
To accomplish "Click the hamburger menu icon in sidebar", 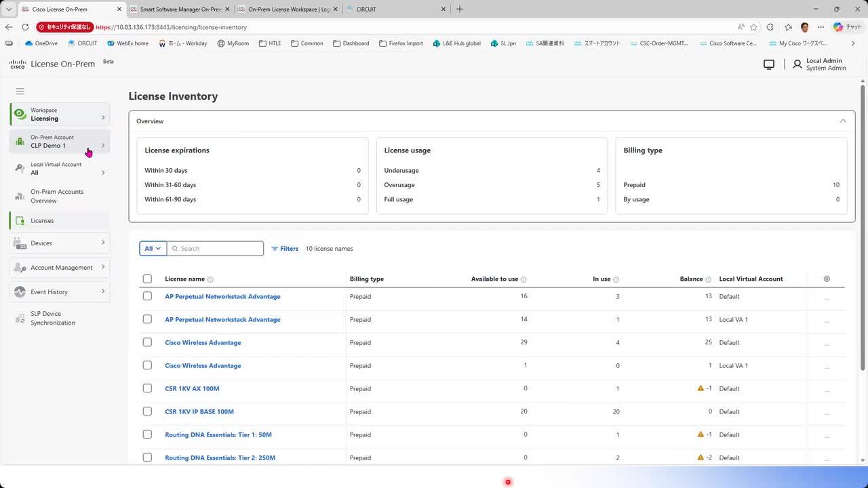I will coord(20,91).
